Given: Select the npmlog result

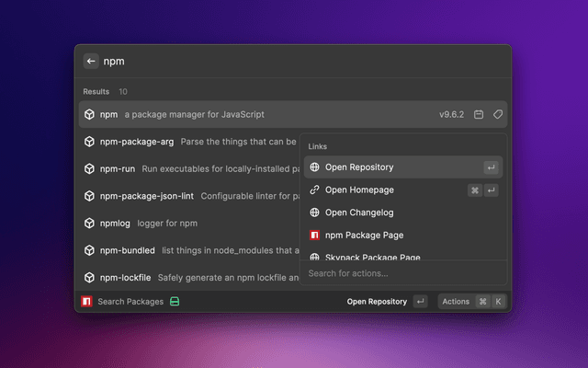Looking at the screenshot, I should tap(189, 223).
